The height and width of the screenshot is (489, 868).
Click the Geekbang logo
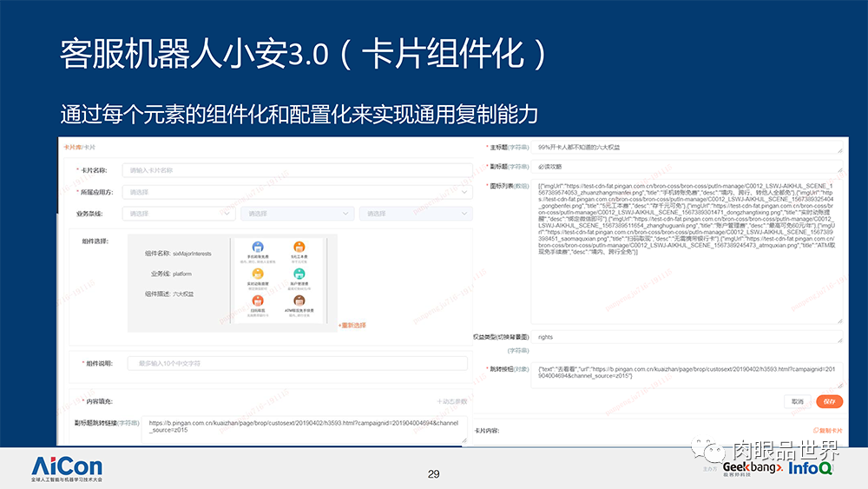pos(753,468)
